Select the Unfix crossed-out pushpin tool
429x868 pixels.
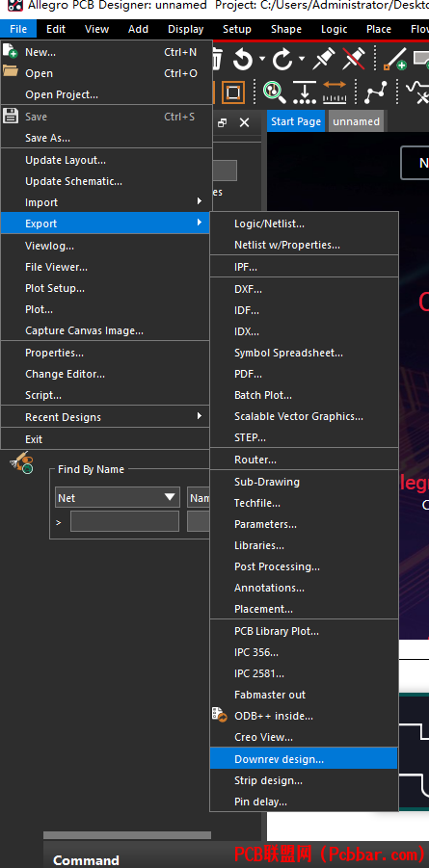(x=354, y=59)
